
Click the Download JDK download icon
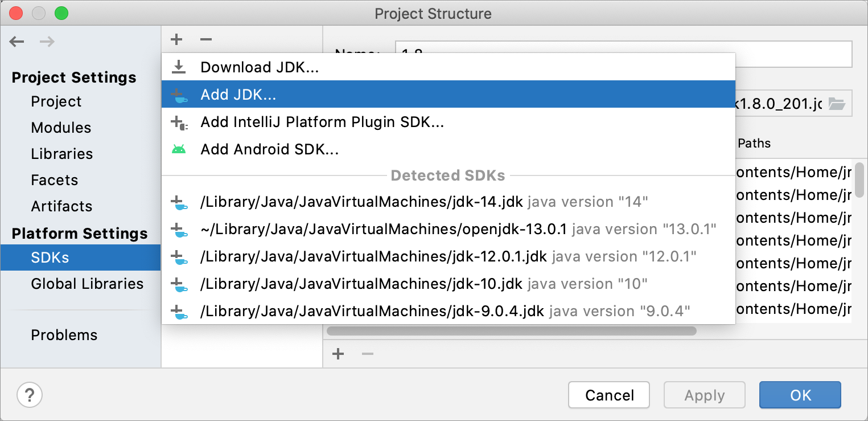point(180,67)
